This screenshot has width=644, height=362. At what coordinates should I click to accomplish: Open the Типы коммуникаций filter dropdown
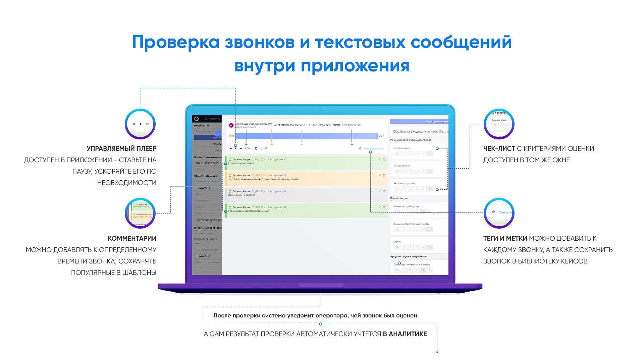point(208,181)
